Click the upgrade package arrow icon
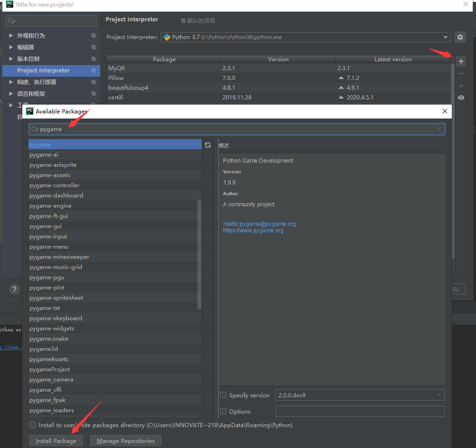Image resolution: width=476 pixels, height=448 pixels. 461,86
